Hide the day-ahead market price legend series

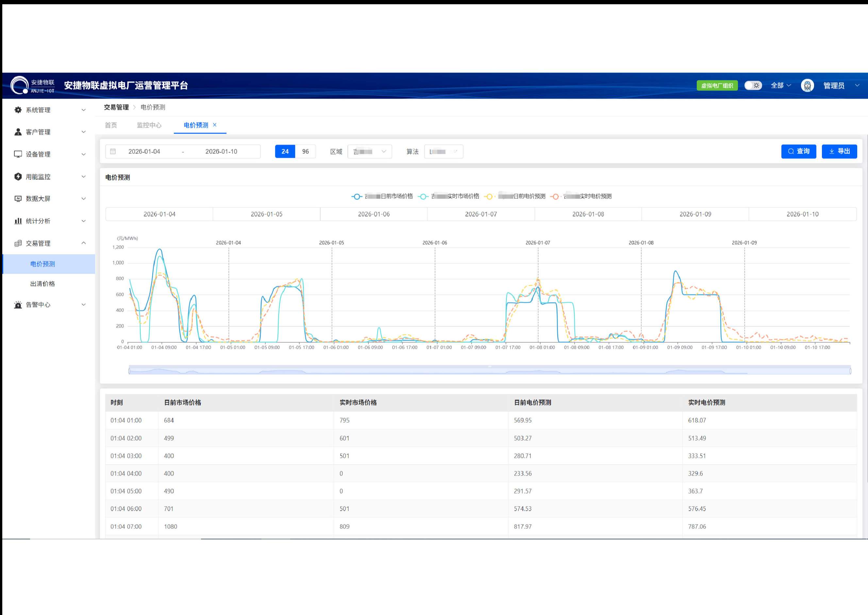tap(382, 196)
